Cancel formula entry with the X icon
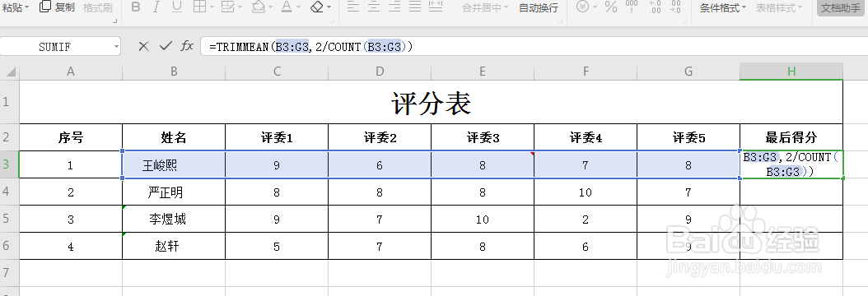 (x=144, y=46)
